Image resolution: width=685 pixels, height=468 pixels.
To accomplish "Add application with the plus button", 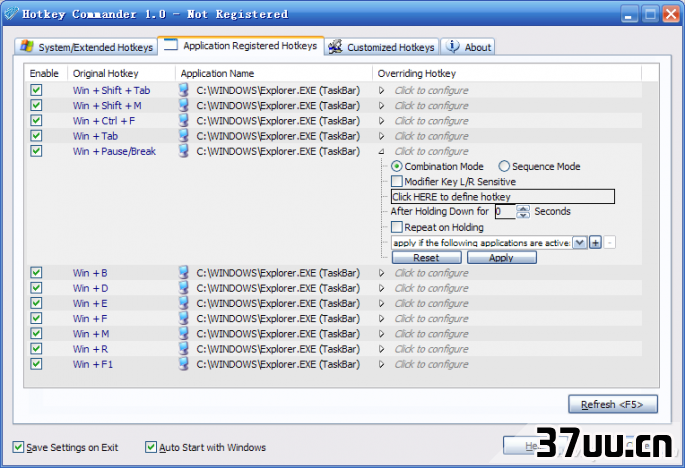I will pyautogui.click(x=595, y=242).
